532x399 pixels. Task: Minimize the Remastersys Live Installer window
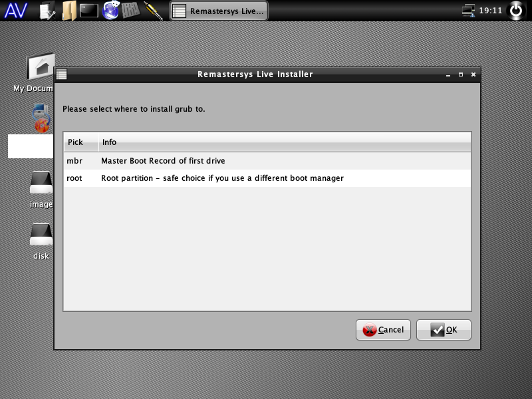(x=448, y=74)
